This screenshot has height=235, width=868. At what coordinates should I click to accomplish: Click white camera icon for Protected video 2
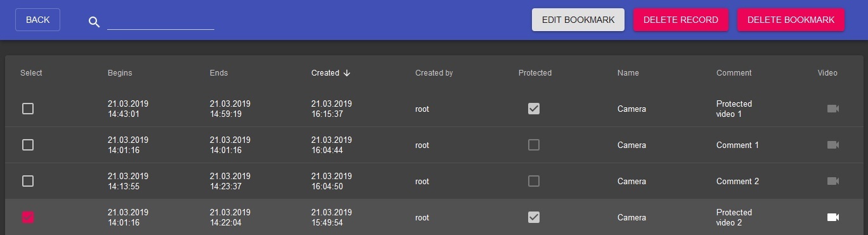click(x=833, y=217)
